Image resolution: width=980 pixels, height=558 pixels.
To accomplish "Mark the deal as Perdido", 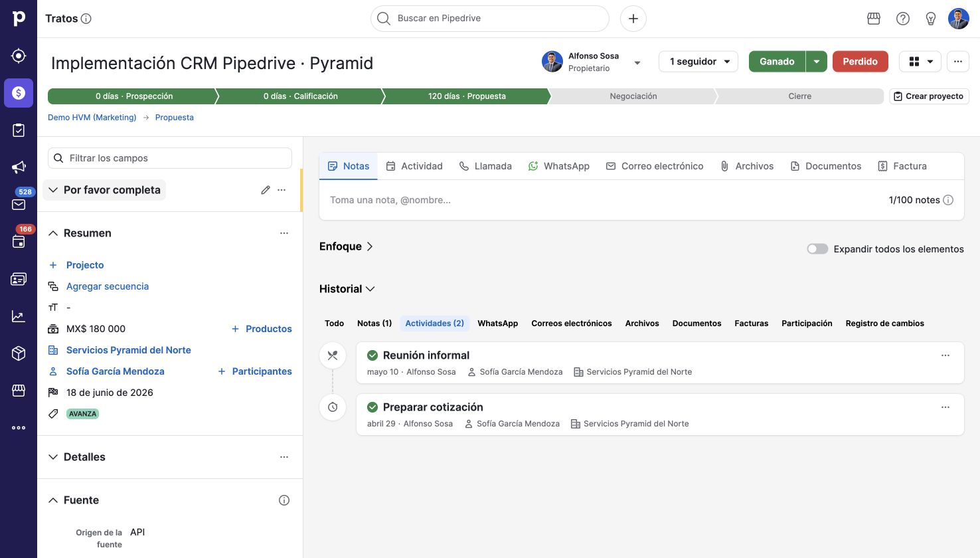I will [x=860, y=61].
